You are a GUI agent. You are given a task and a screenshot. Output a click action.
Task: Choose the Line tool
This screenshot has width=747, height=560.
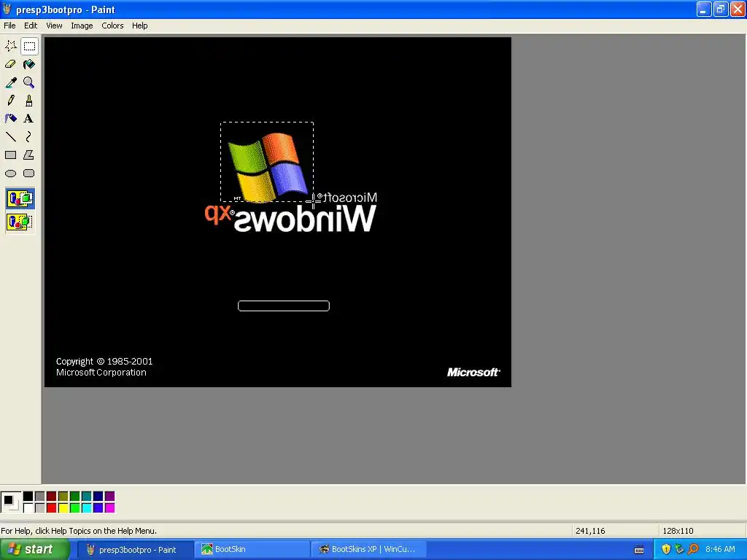click(x=10, y=136)
